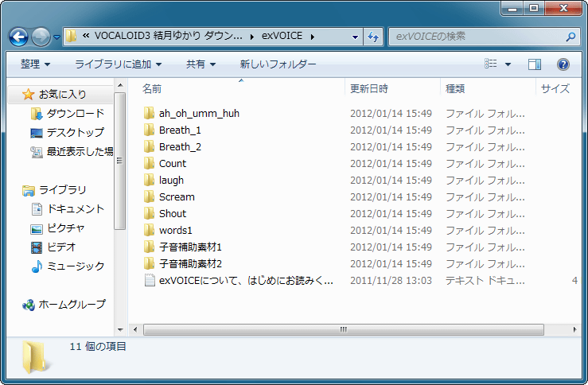Click the folder icon in the address bar
Image resolution: width=588 pixels, height=385 pixels.
coord(71,37)
